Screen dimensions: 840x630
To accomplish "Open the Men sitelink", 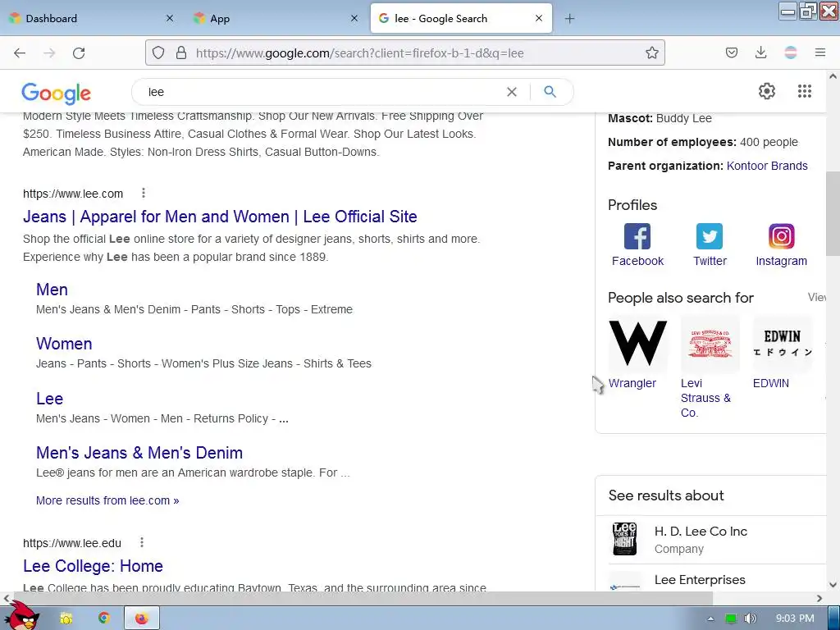I will pyautogui.click(x=52, y=290).
